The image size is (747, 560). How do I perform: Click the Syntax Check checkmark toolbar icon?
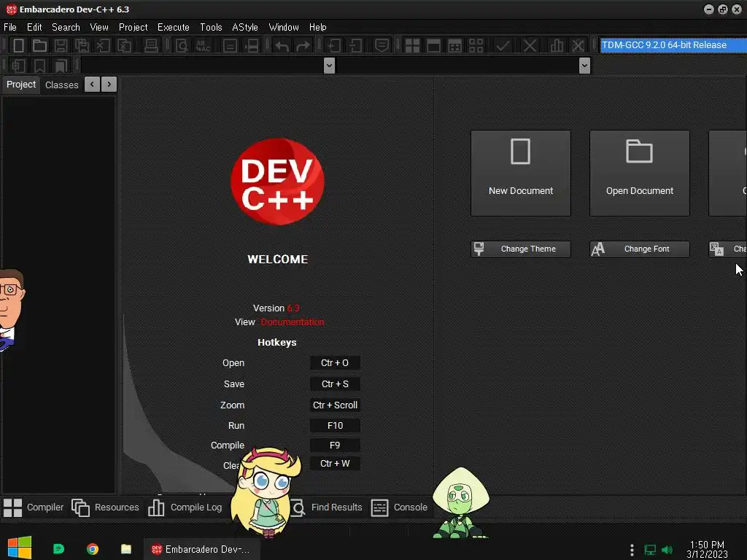coord(503,46)
